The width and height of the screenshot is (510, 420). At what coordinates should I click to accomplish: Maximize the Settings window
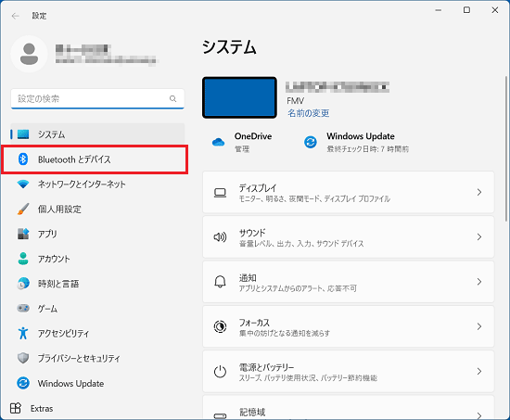point(466,10)
